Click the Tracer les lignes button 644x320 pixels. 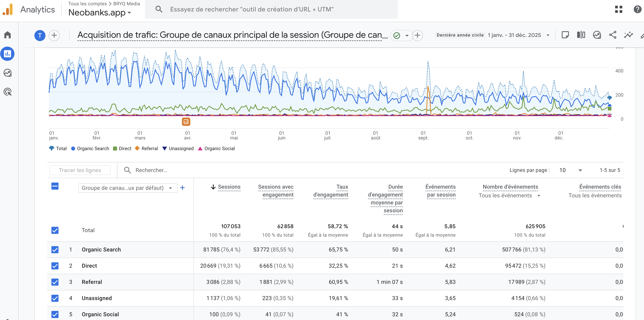pos(80,170)
